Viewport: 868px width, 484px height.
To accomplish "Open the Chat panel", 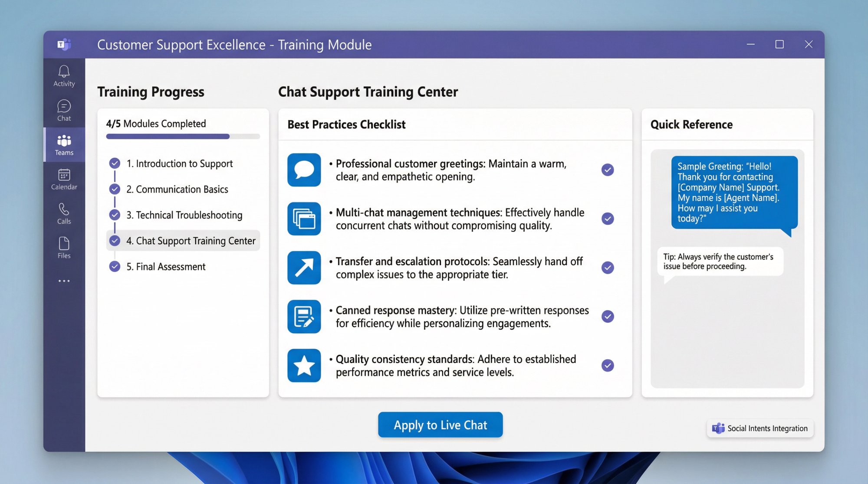I will 63,110.
